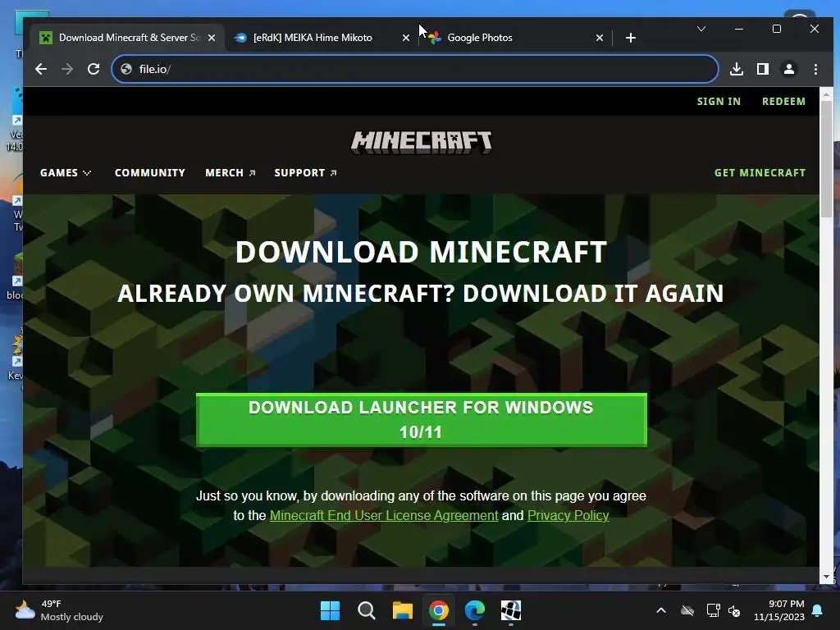Viewport: 840px width, 630px height.
Task: Click the page vertical scrollbar thumb
Action: (x=826, y=158)
